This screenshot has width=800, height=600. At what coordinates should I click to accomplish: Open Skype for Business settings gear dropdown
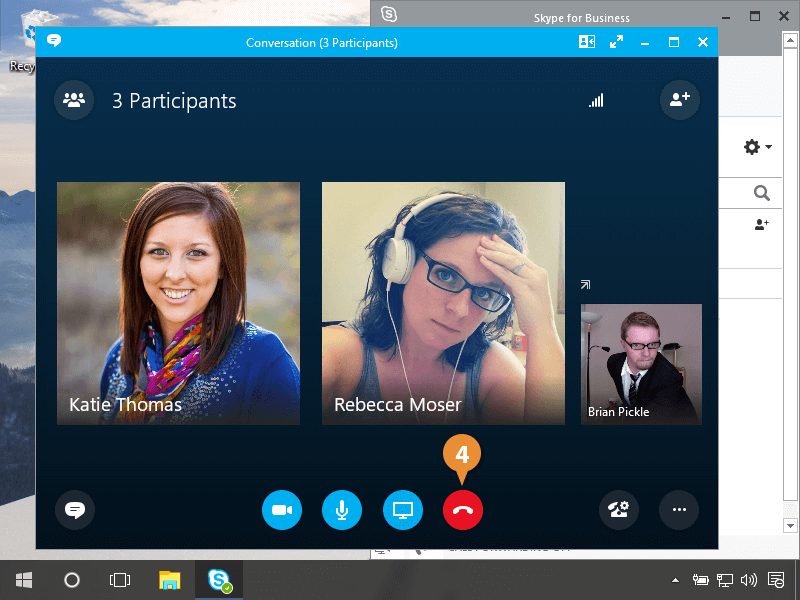click(757, 147)
